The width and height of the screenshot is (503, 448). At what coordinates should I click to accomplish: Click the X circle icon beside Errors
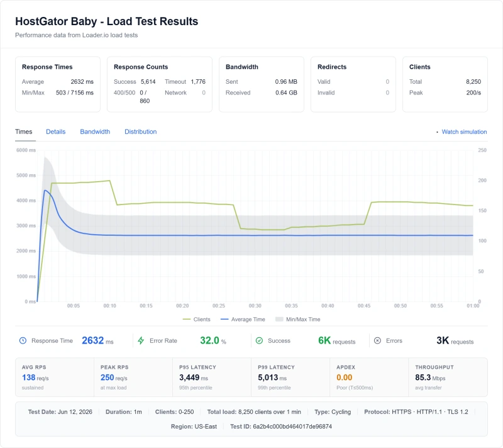[378, 340]
